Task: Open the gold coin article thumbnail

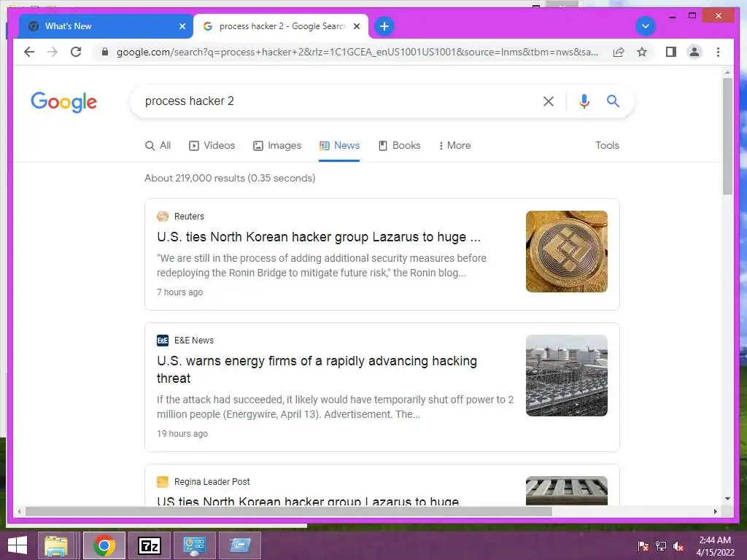Action: click(566, 252)
